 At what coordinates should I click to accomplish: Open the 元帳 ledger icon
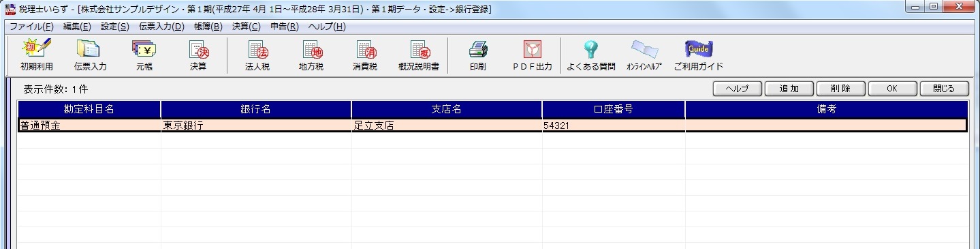click(144, 55)
